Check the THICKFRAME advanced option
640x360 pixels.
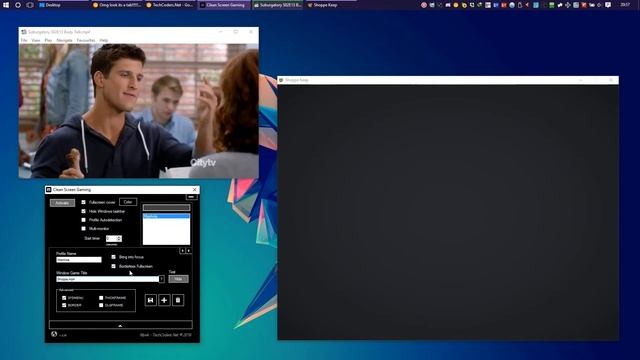(x=101, y=298)
